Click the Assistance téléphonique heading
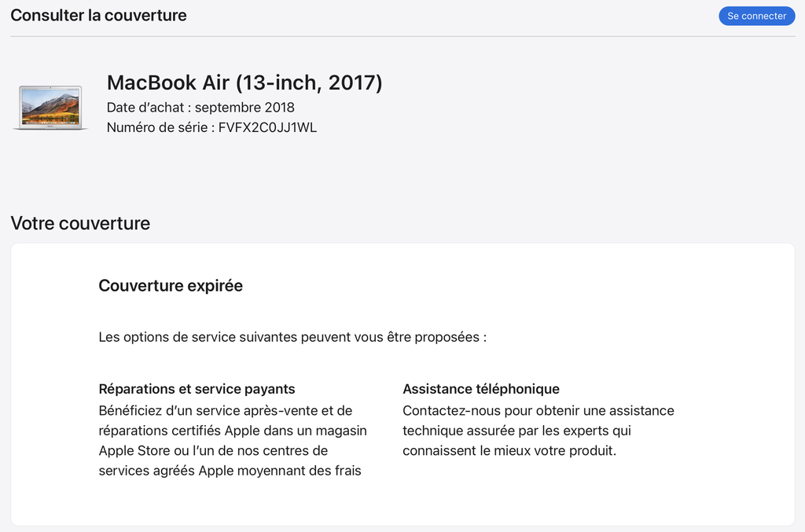The image size is (805, 532). [481, 389]
